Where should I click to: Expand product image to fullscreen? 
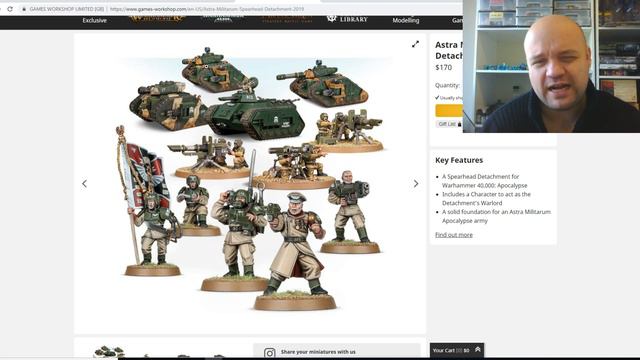pos(415,44)
